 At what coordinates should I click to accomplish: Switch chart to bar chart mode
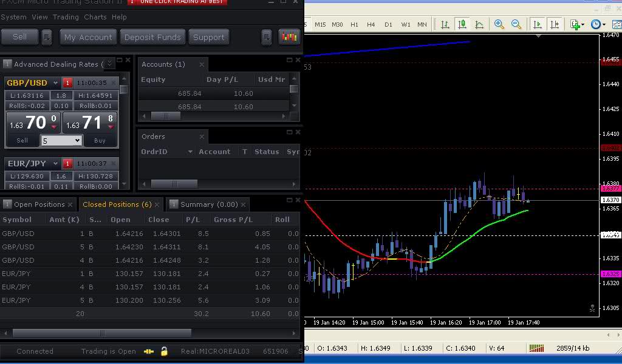[445, 24]
